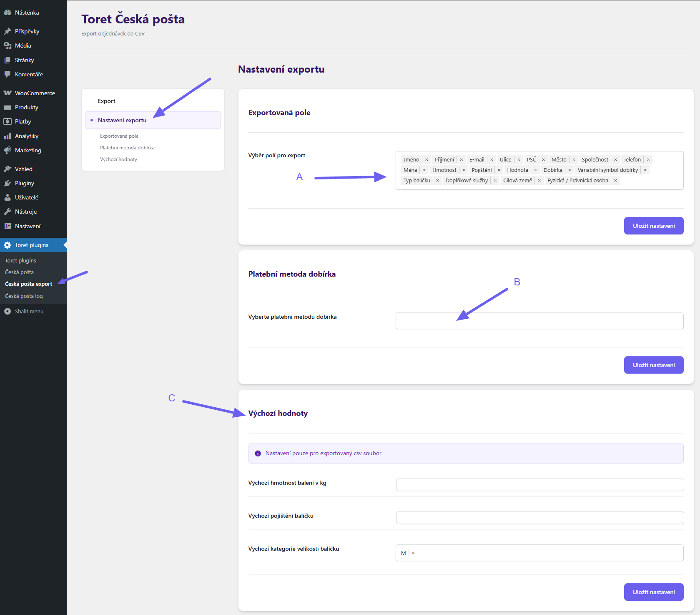
Task: Select the Analytiky chart icon
Action: click(x=8, y=136)
